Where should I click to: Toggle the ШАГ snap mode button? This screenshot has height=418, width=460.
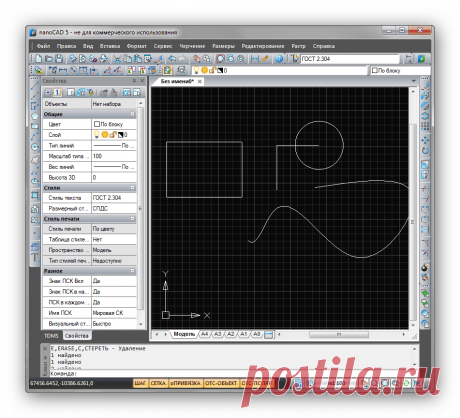point(140,383)
